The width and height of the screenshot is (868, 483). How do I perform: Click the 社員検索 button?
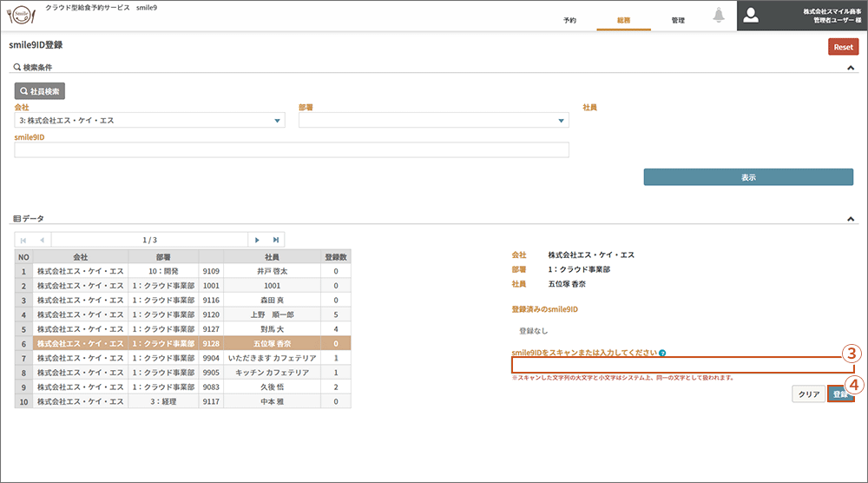[40, 91]
